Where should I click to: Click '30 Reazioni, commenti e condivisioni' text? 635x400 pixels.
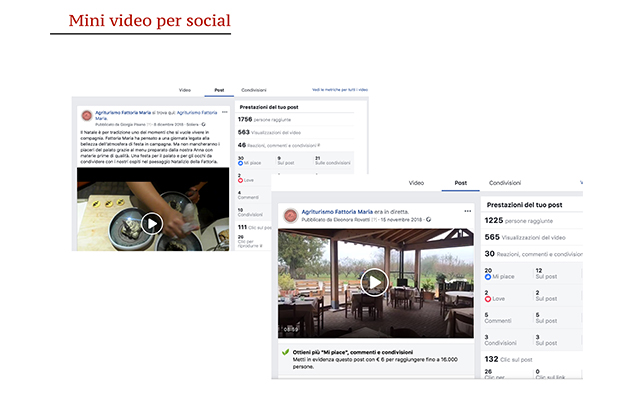[x=533, y=254]
